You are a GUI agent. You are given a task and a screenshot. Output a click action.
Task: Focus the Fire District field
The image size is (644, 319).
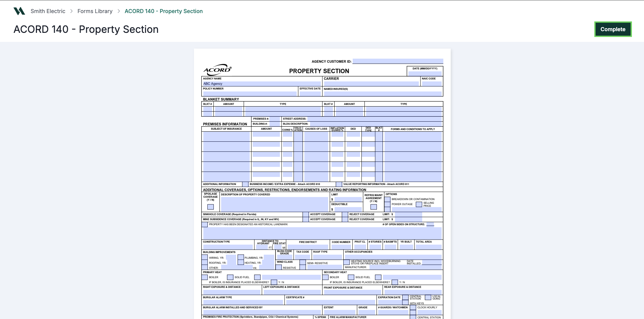coord(308,247)
